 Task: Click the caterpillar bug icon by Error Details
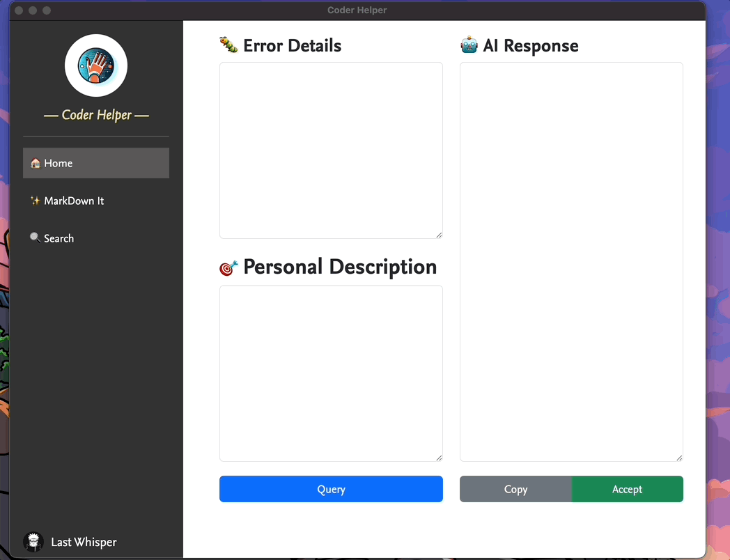pos(228,45)
